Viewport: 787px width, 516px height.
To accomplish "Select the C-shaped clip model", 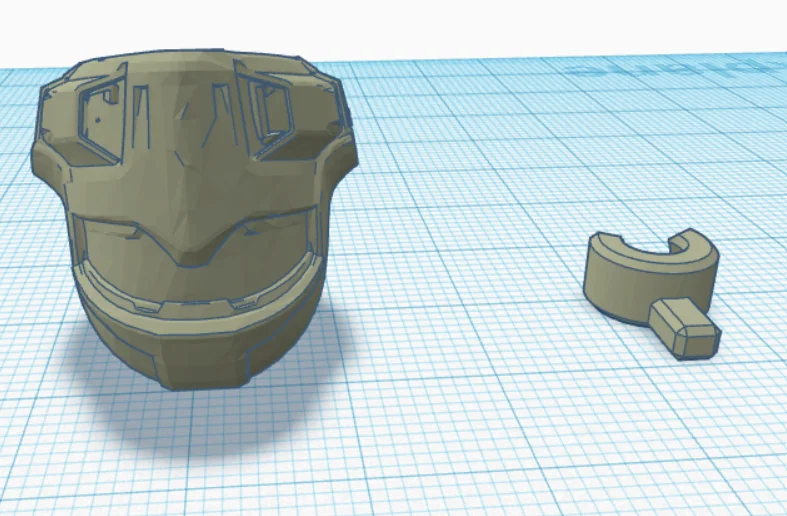I will [652, 294].
